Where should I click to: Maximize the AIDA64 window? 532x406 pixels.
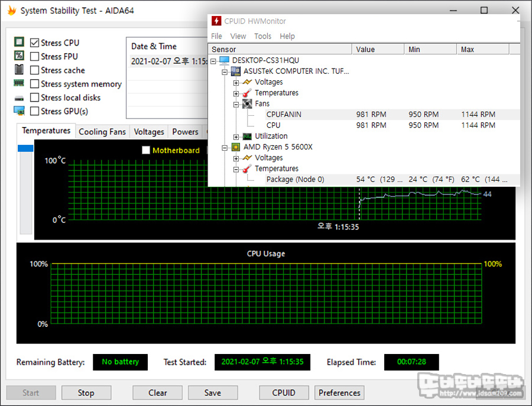[x=484, y=11]
